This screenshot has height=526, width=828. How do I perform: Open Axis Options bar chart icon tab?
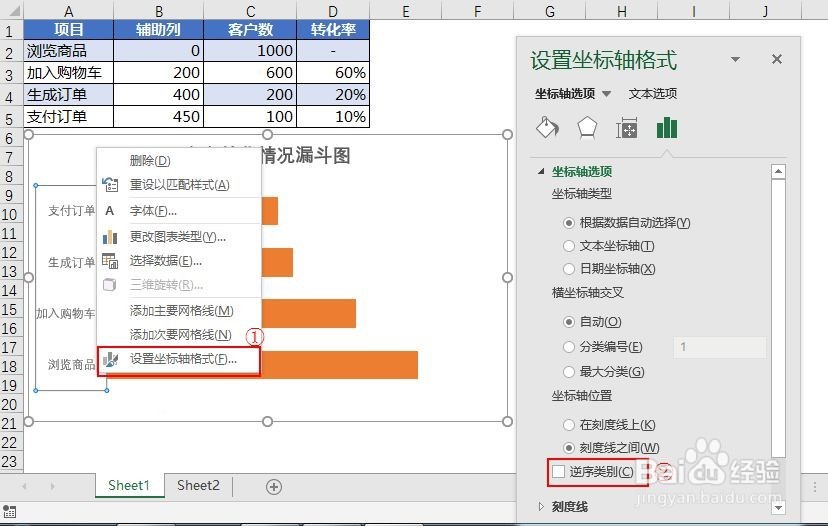click(x=666, y=128)
